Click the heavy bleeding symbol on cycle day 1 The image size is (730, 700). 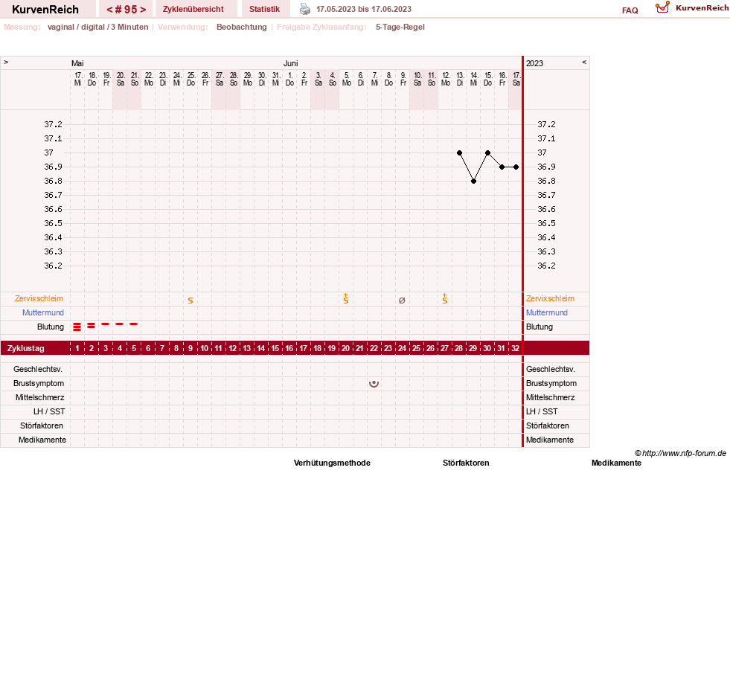[x=77, y=327]
